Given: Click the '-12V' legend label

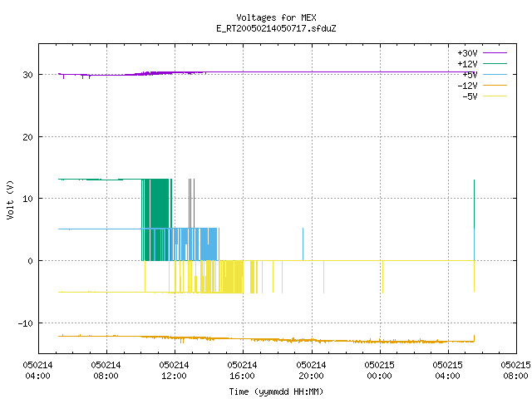Looking at the screenshot, I should click(467, 86).
